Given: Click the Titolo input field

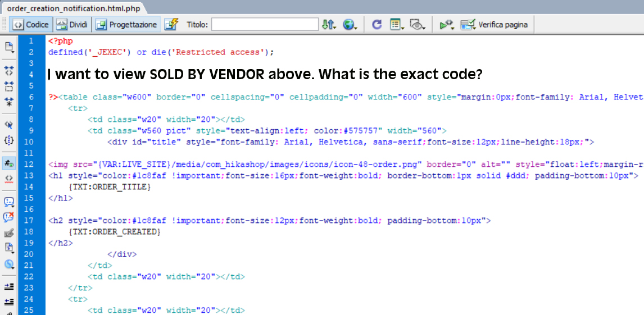Looking at the screenshot, I should pyautogui.click(x=265, y=25).
